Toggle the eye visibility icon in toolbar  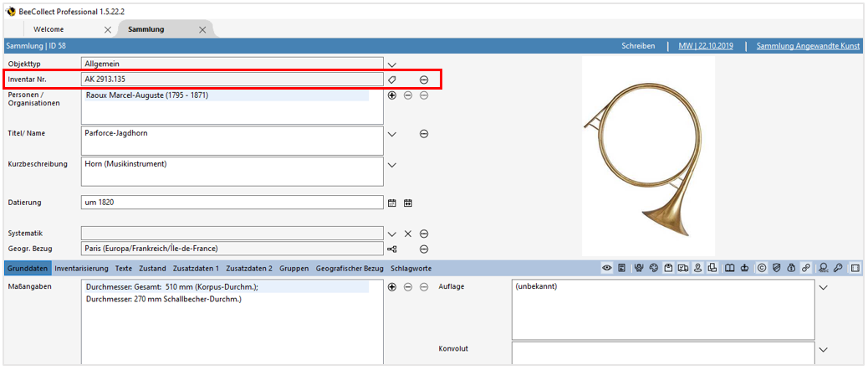tap(608, 269)
